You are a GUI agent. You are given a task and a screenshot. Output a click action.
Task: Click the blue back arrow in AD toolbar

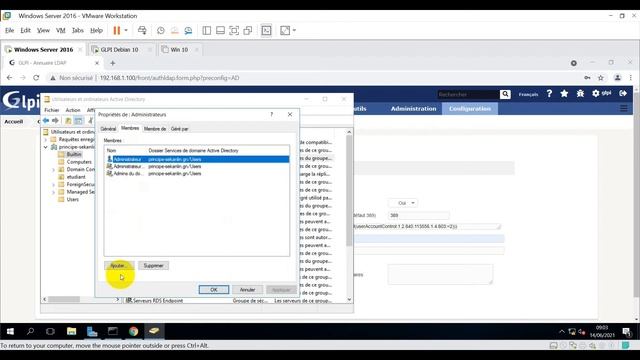click(x=46, y=120)
